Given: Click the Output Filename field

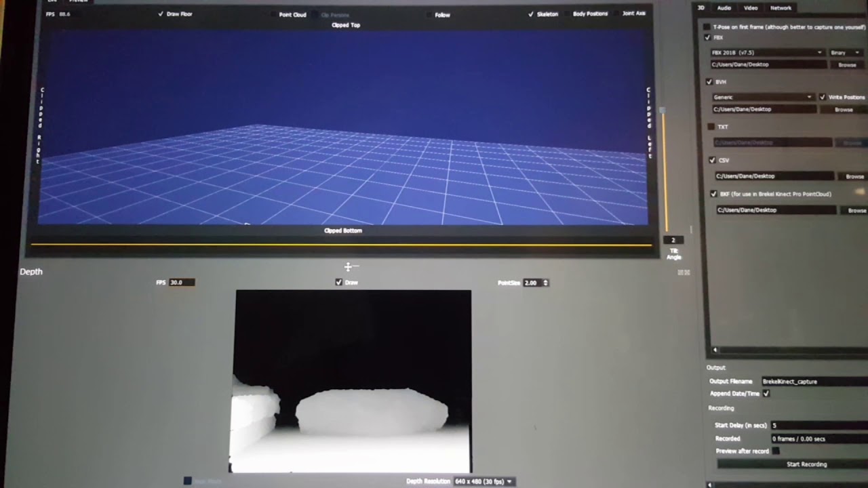Looking at the screenshot, I should pos(814,382).
